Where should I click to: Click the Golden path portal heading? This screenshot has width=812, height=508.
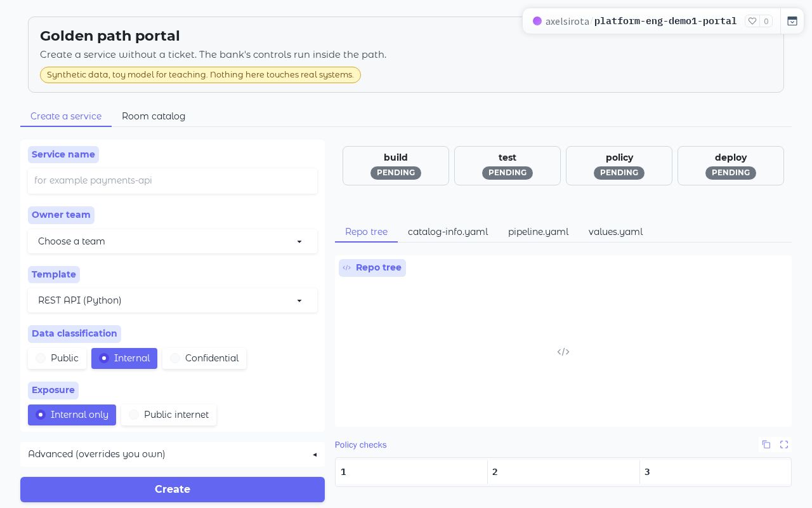110,36
